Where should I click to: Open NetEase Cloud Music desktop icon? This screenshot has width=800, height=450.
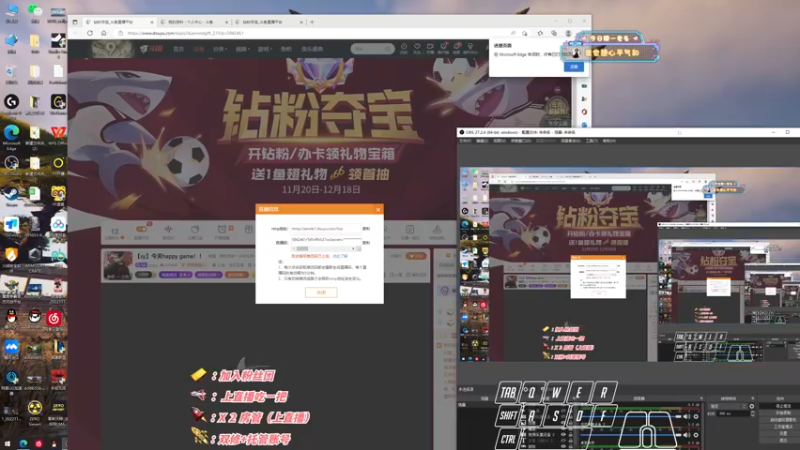pos(54,318)
